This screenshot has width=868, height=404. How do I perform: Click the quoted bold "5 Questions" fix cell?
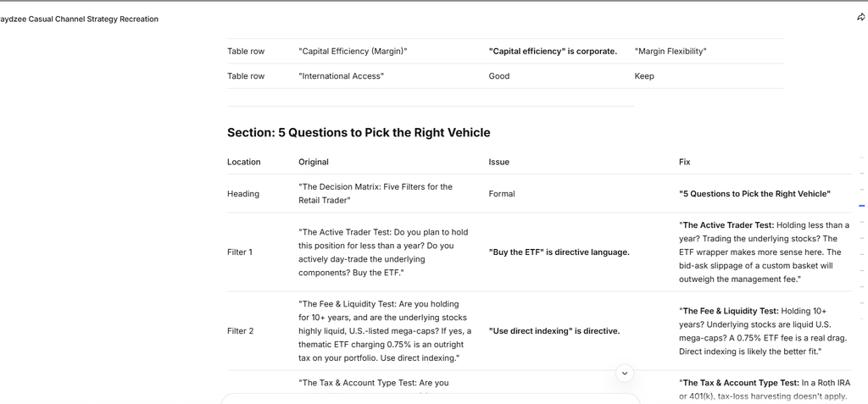755,194
